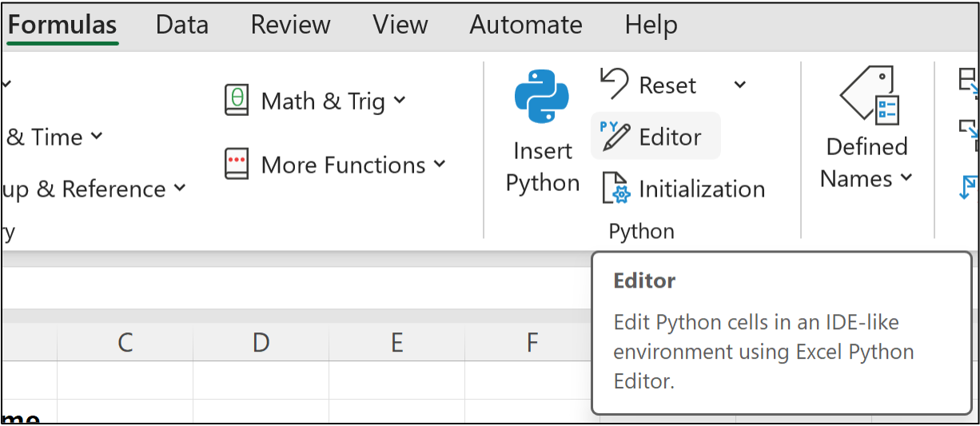Open the Review ribbon tab
The image size is (980, 426).
[290, 25]
